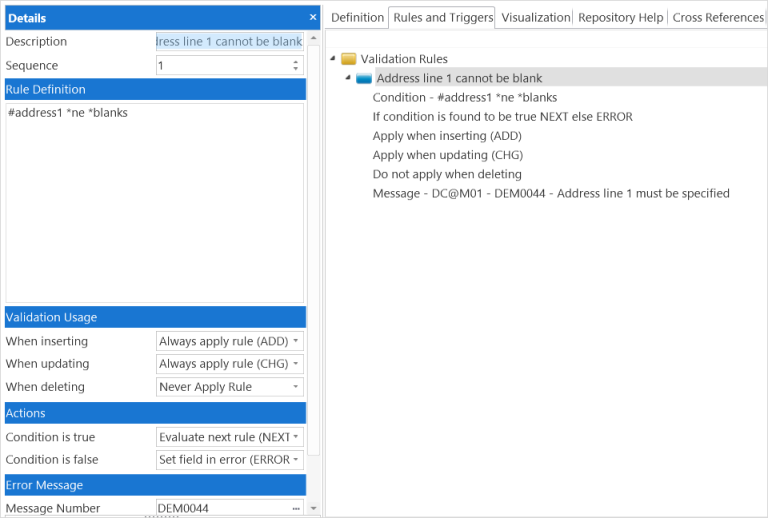The image size is (768, 518).
Task: Collapse the Validation Rules tree node
Action: click(x=332, y=59)
